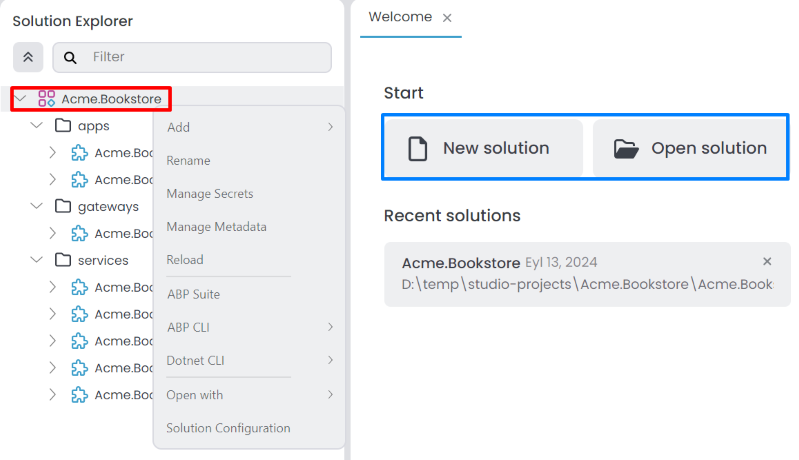Viewport: 799px width, 460px height.
Task: Click arrow next to Add
Action: [x=330, y=127]
